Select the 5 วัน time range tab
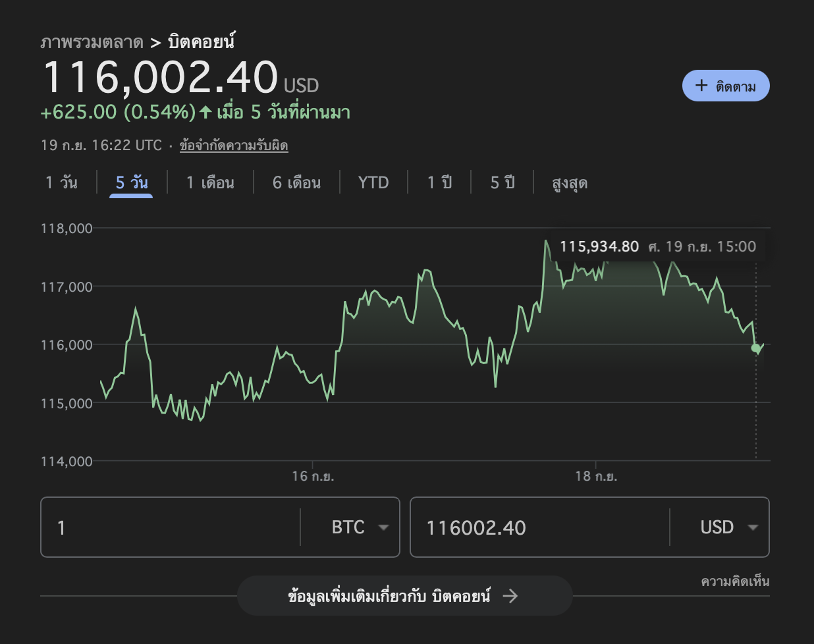 [132, 182]
